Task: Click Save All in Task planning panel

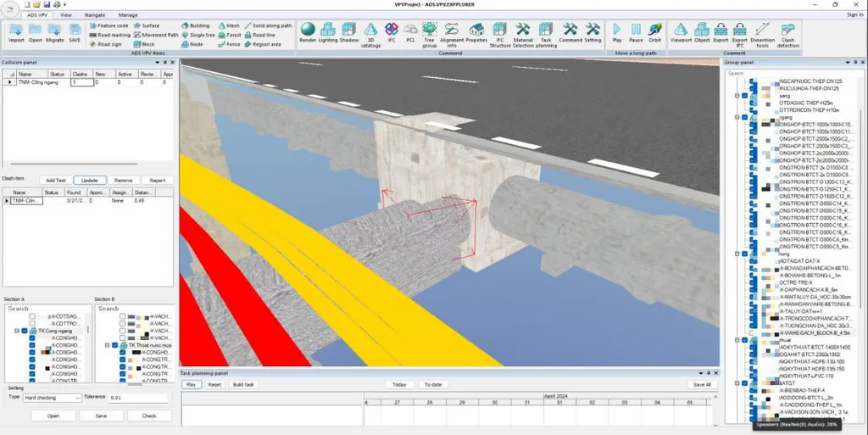Action: (x=702, y=384)
